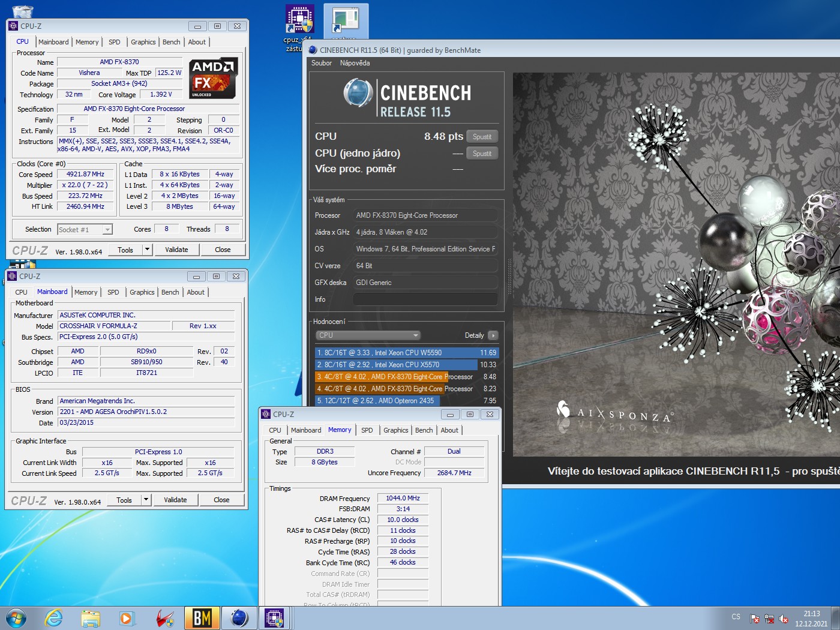Launch Internet Explorer from the taskbar
The image size is (840, 630).
point(54,618)
